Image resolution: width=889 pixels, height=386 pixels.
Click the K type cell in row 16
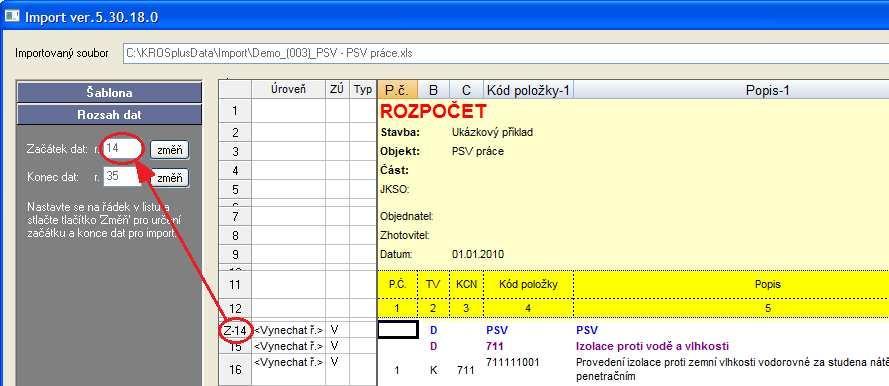(x=433, y=370)
